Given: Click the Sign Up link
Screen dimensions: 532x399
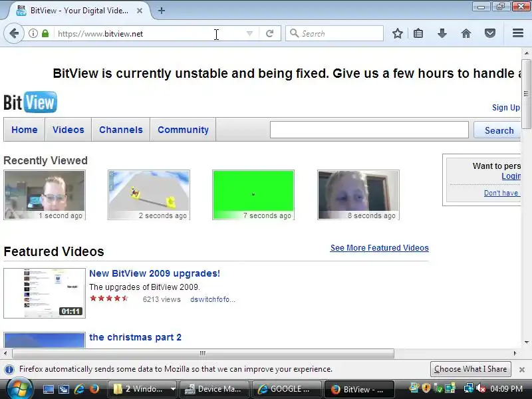Looking at the screenshot, I should click(x=506, y=108).
